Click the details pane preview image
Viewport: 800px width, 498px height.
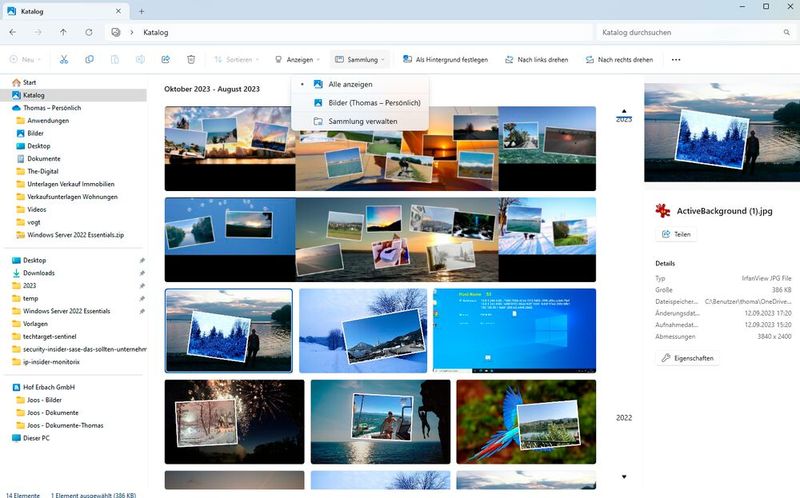tap(722, 132)
